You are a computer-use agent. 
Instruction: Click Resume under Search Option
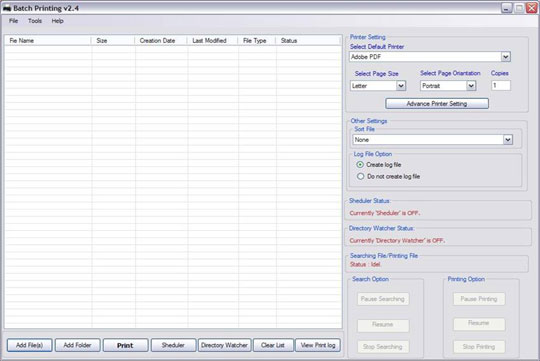click(x=383, y=325)
